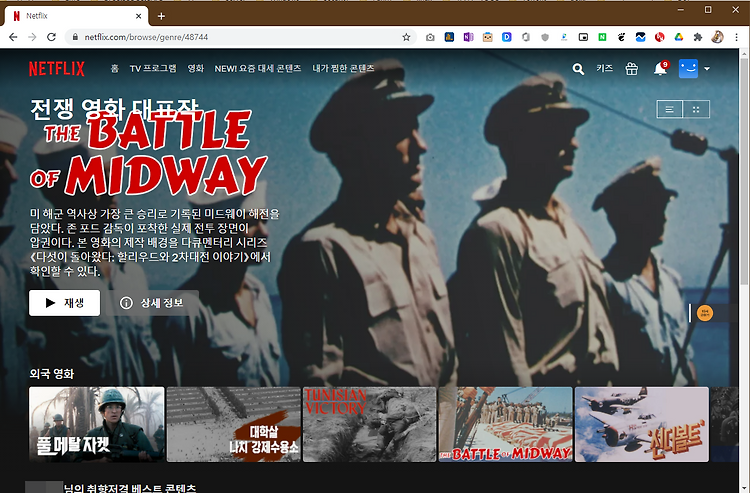Click green N Naver extension icon
750x493 pixels.
click(x=602, y=37)
